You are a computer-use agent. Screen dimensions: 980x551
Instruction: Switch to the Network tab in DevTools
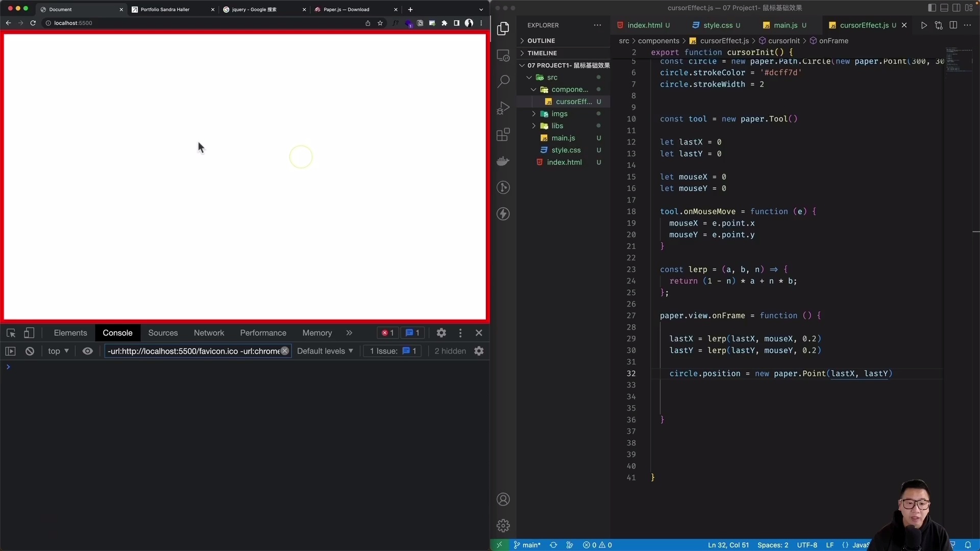(x=209, y=333)
